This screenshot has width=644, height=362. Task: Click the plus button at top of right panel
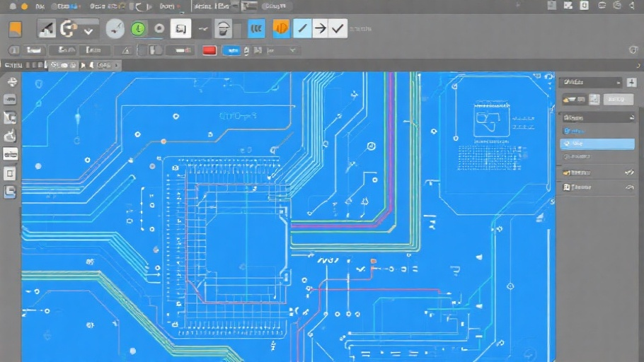pos(631,82)
